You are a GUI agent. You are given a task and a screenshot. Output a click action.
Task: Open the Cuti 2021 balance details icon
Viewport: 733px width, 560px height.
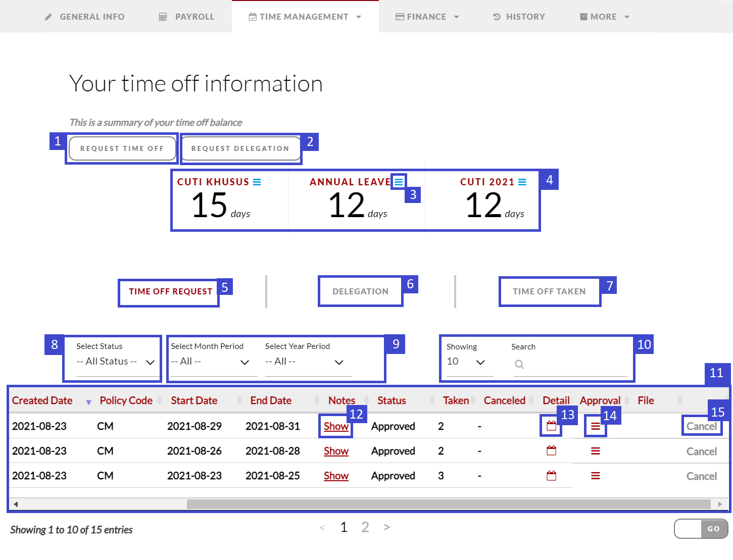[522, 182]
